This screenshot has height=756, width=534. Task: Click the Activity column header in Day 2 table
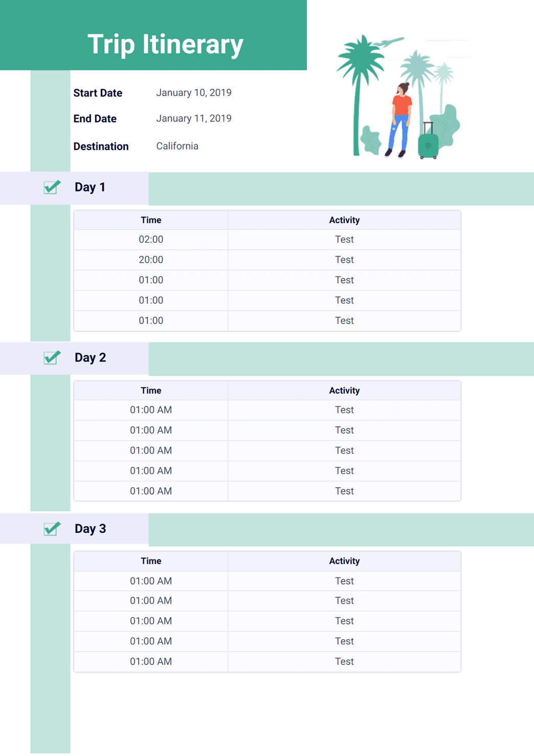[x=344, y=391]
